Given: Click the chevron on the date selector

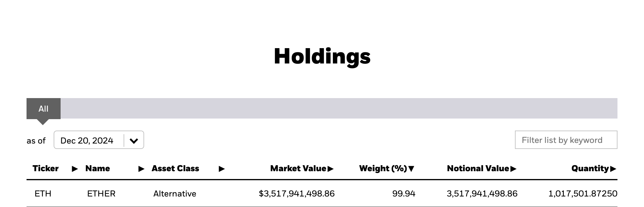Looking at the screenshot, I should coord(134,140).
